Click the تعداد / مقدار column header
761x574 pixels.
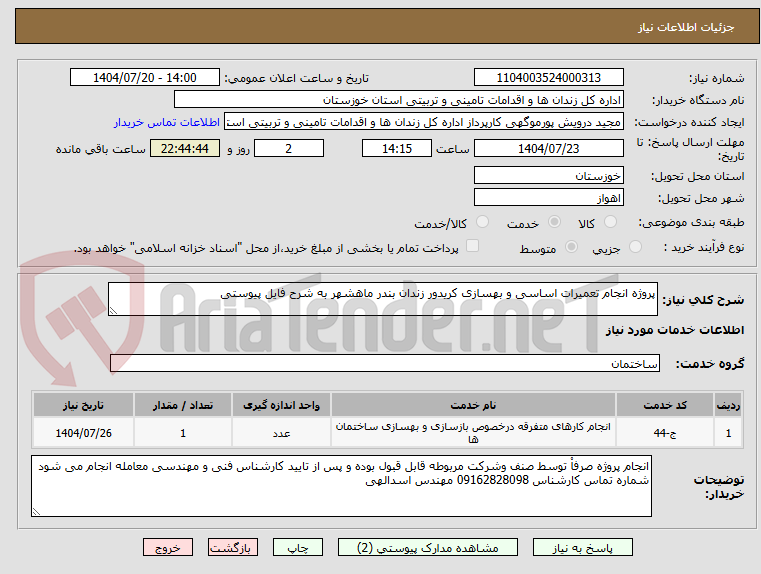[x=183, y=405]
